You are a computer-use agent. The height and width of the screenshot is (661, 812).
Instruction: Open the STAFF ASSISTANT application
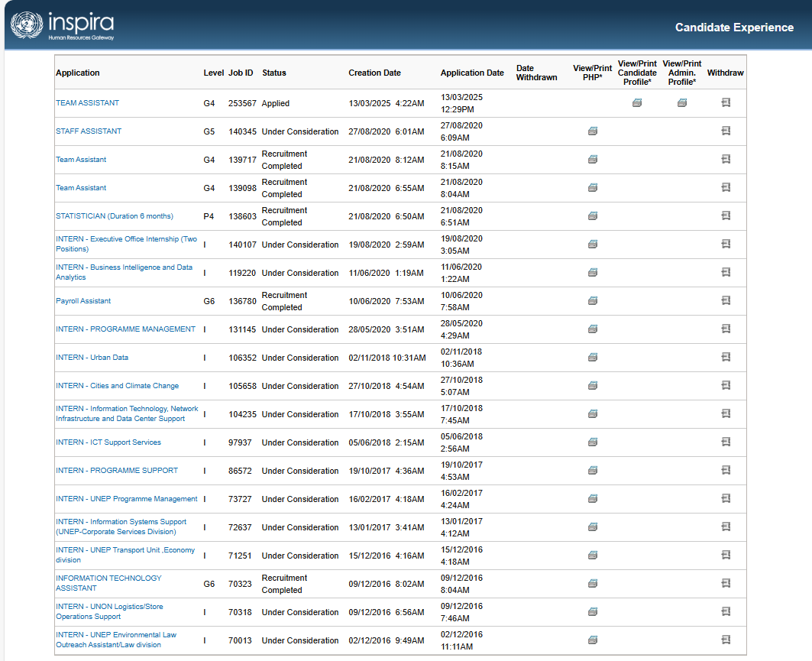(89, 131)
